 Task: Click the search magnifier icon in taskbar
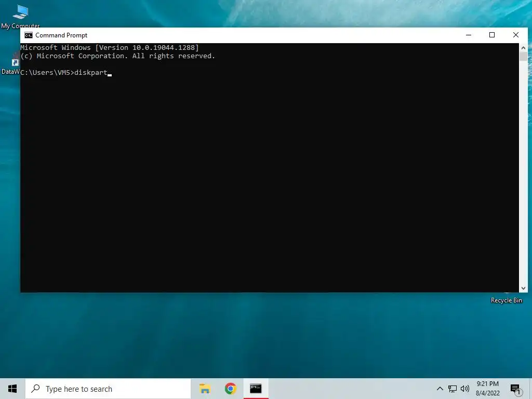click(x=35, y=389)
